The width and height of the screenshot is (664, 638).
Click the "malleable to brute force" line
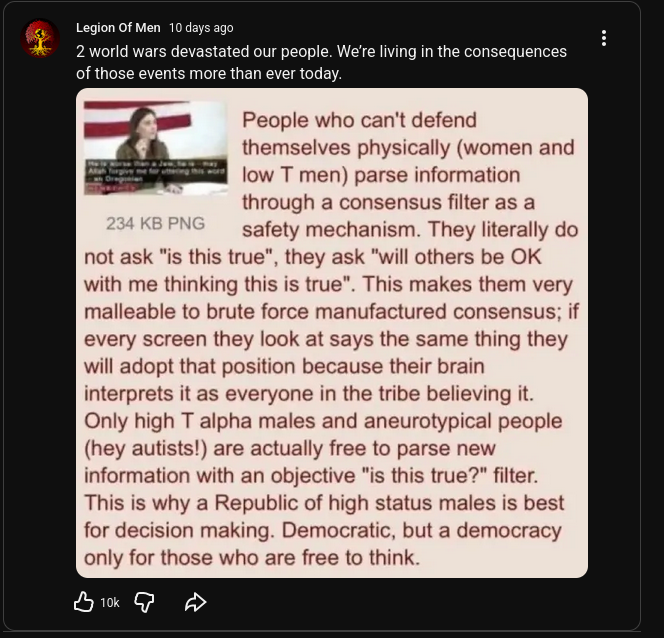point(331,312)
